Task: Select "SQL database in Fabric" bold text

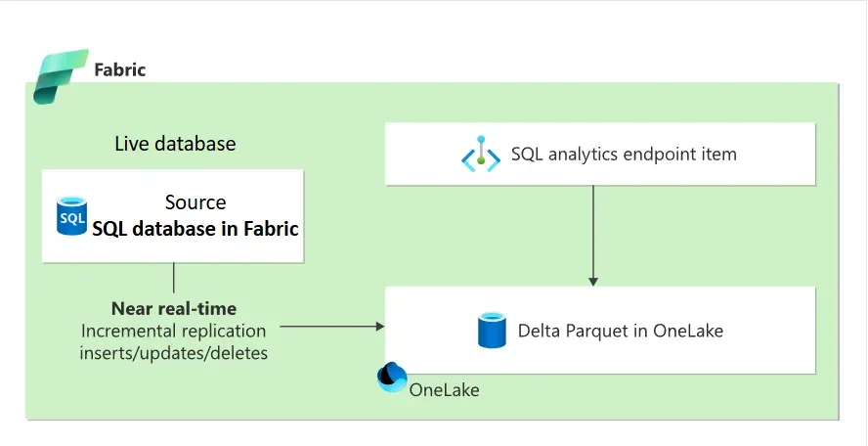Action: click(x=195, y=229)
